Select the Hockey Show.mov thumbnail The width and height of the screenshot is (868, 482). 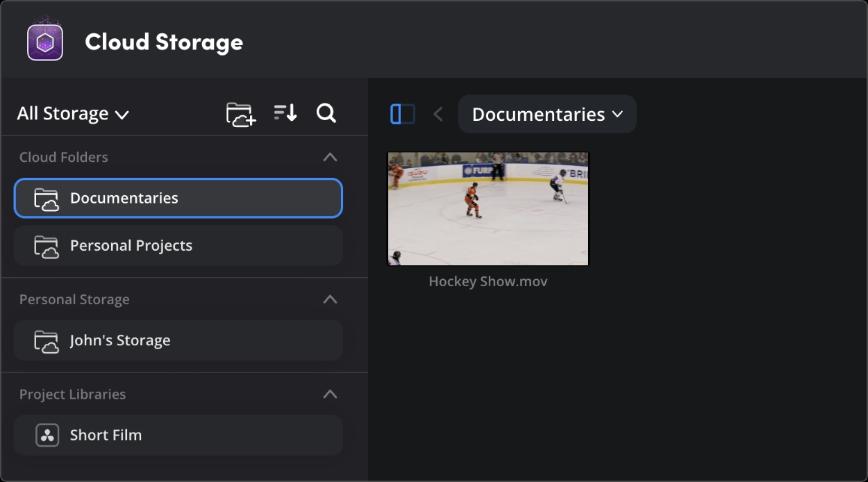(x=488, y=208)
